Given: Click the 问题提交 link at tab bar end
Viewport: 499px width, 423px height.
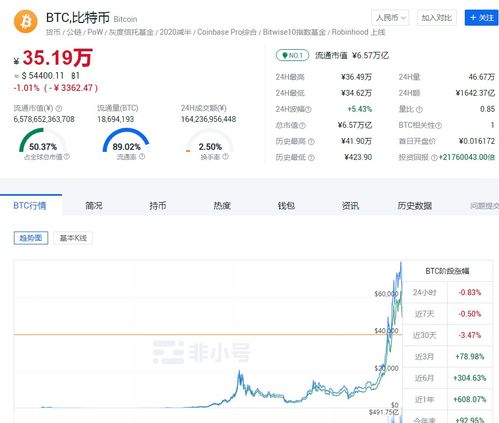Looking at the screenshot, I should pos(485,206).
